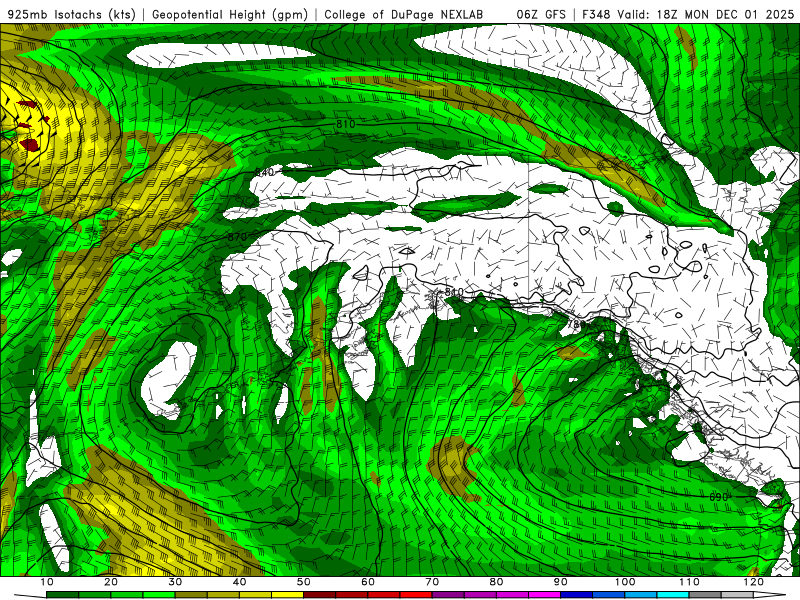Click the 780 height contour label
Screen dimensions: 800x600
click(578, 324)
